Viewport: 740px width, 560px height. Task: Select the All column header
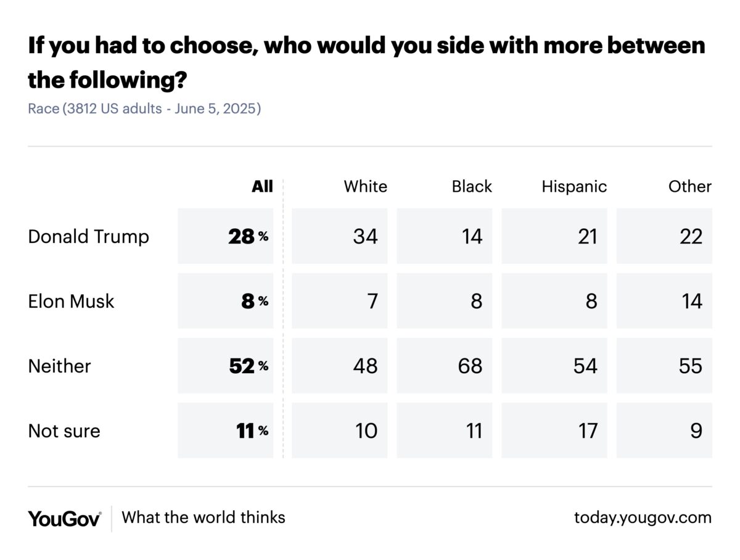(x=262, y=187)
